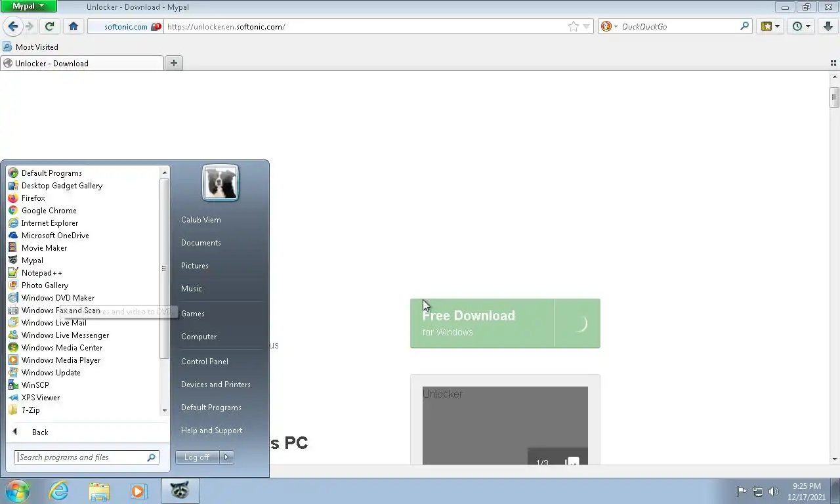
Task: Open a new tab
Action: point(174,63)
